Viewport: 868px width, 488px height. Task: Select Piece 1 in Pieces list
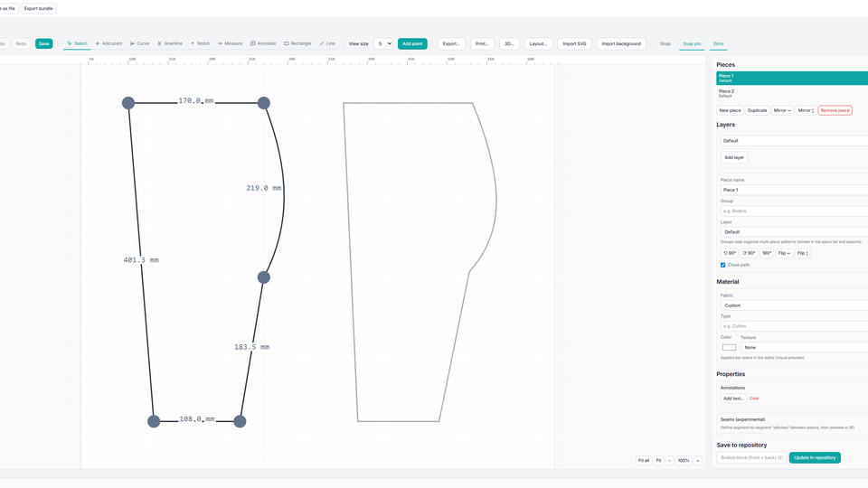pyautogui.click(x=792, y=78)
